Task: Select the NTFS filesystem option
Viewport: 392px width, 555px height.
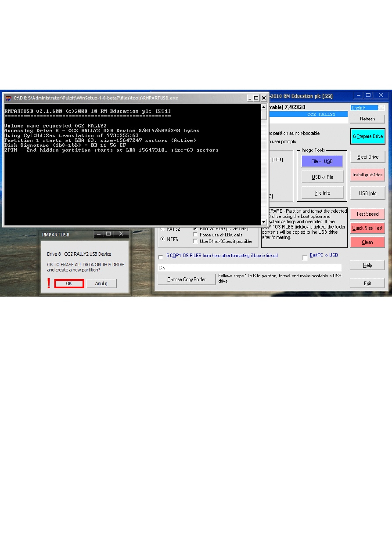Action: tap(163, 239)
